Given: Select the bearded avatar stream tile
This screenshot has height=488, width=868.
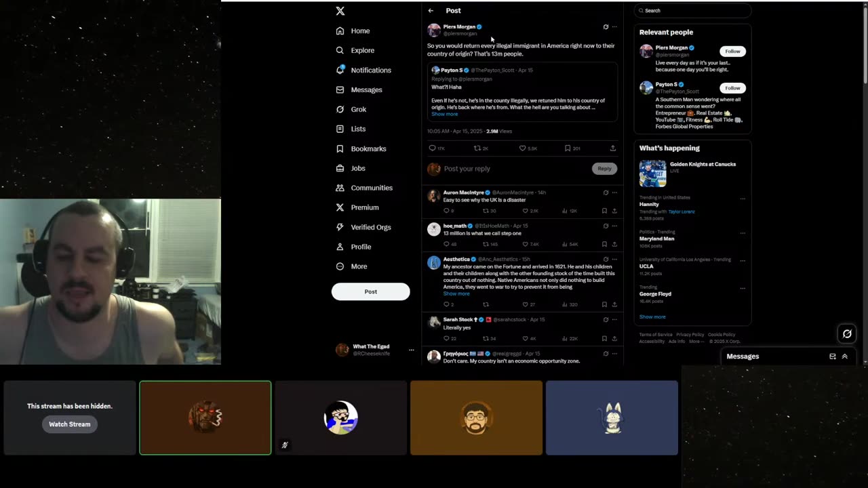Looking at the screenshot, I should pos(476,418).
